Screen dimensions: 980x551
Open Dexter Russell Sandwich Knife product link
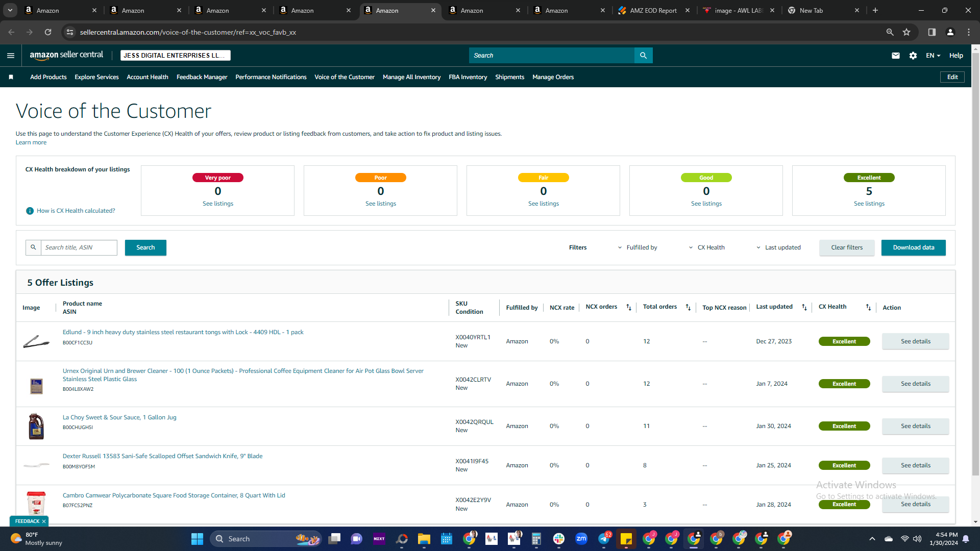point(162,456)
